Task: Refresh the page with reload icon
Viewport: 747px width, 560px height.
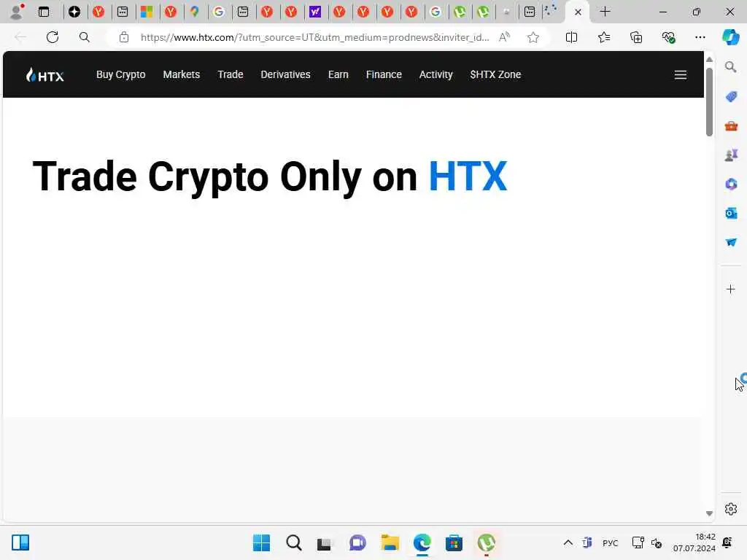Action: point(53,37)
